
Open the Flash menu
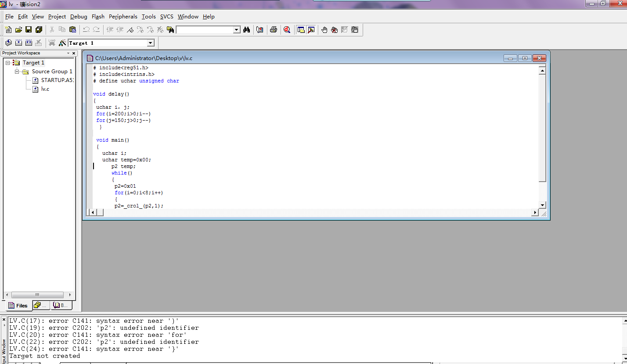coord(98,16)
